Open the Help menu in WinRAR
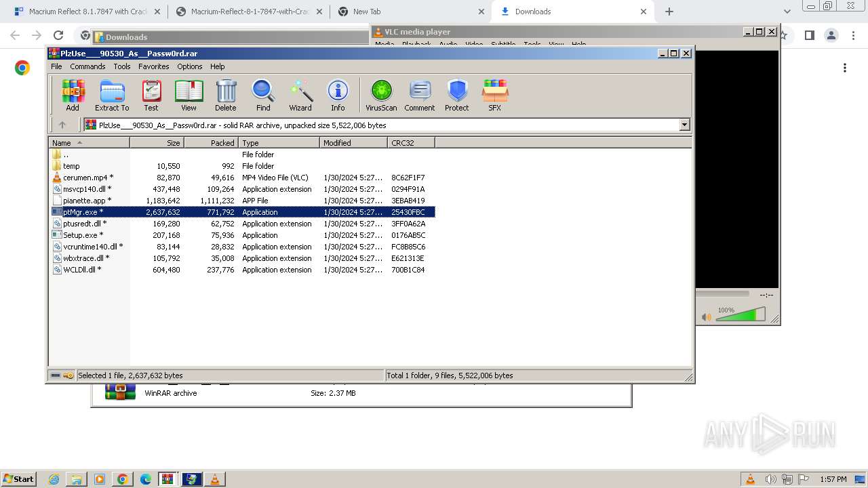The width and height of the screenshot is (868, 488). (217, 66)
